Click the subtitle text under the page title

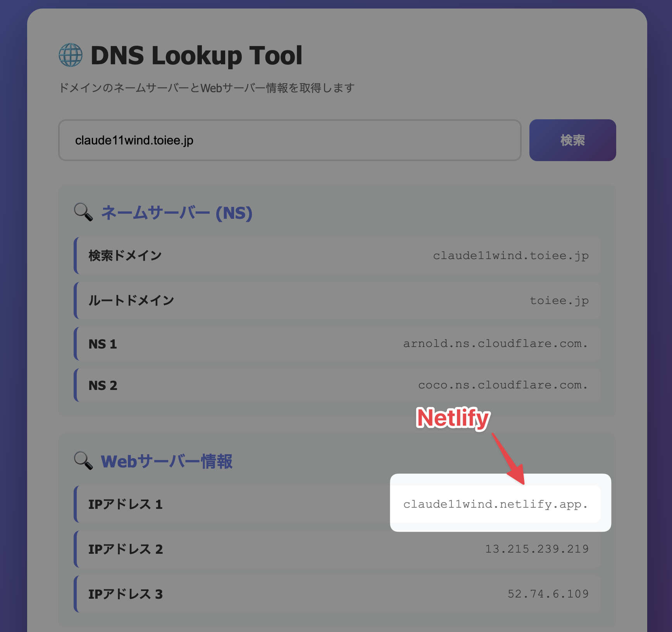pyautogui.click(x=207, y=88)
